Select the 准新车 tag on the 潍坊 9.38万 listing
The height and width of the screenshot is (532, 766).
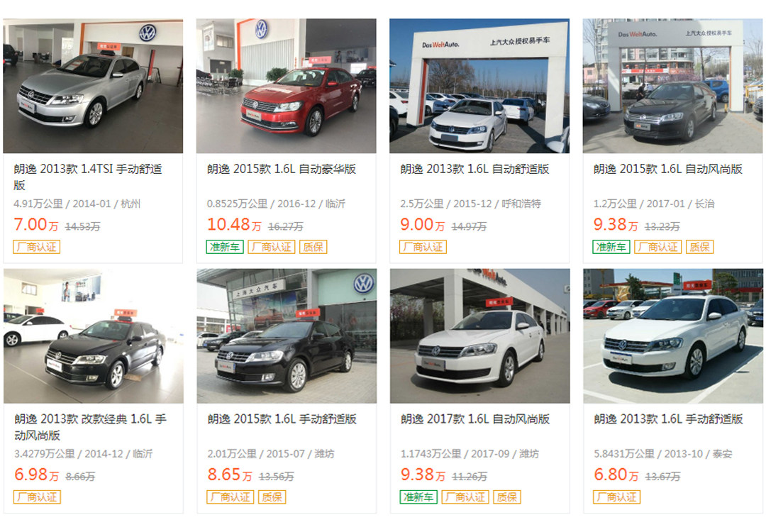click(x=418, y=497)
